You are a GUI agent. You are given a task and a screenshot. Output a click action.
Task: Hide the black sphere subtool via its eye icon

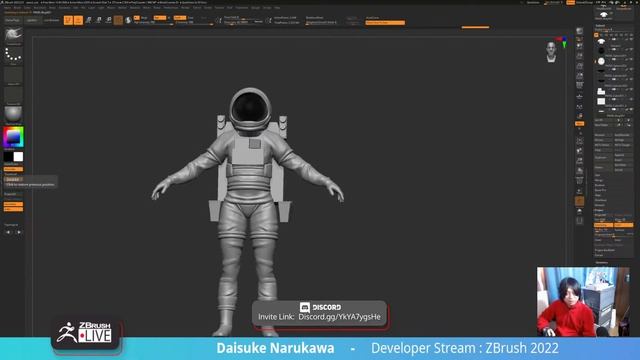(x=631, y=49)
